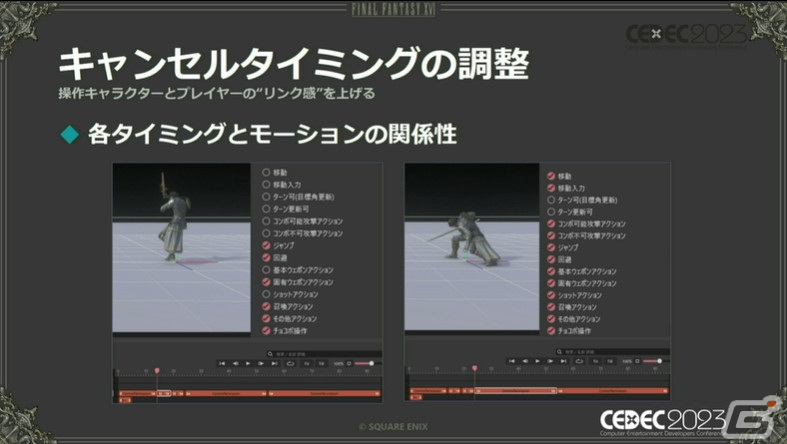Disable コンボ可能攻撃アクション in right editor list
The image size is (787, 444).
[x=551, y=224]
